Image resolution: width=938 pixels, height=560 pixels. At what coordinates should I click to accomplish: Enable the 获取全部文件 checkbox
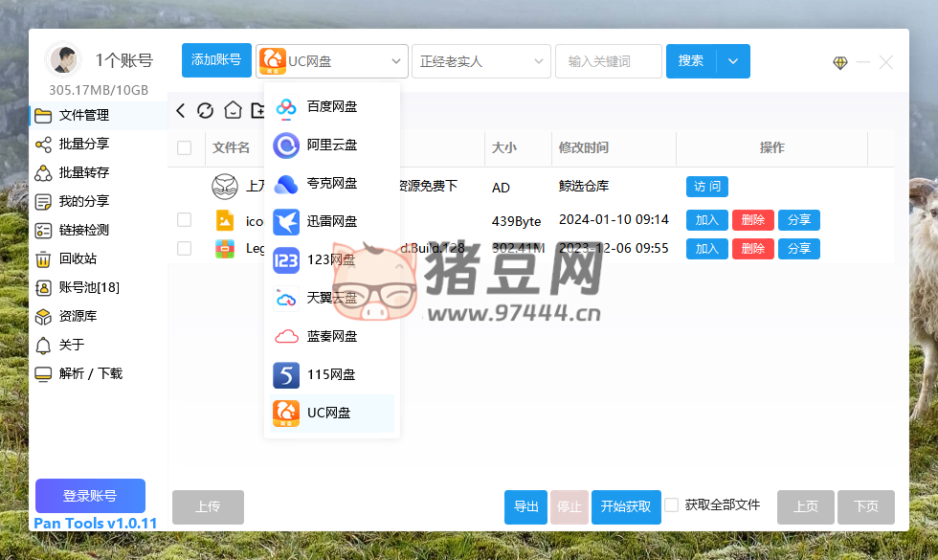point(672,504)
